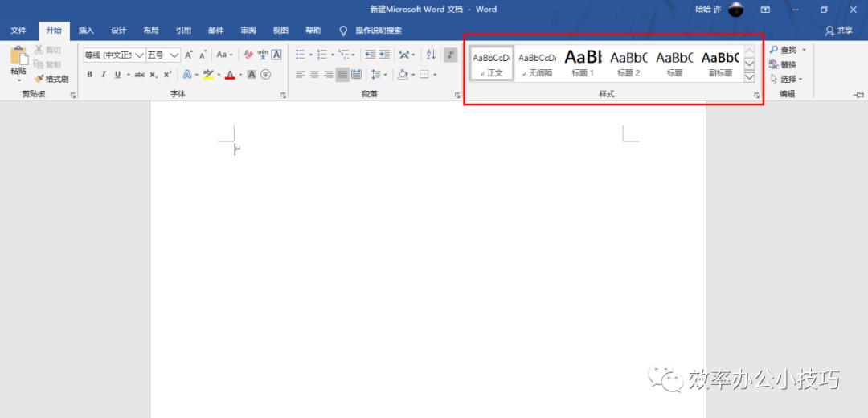Screen dimensions: 868x418
Task: Open the 布局 (Layout) tab
Action: pyautogui.click(x=151, y=31)
